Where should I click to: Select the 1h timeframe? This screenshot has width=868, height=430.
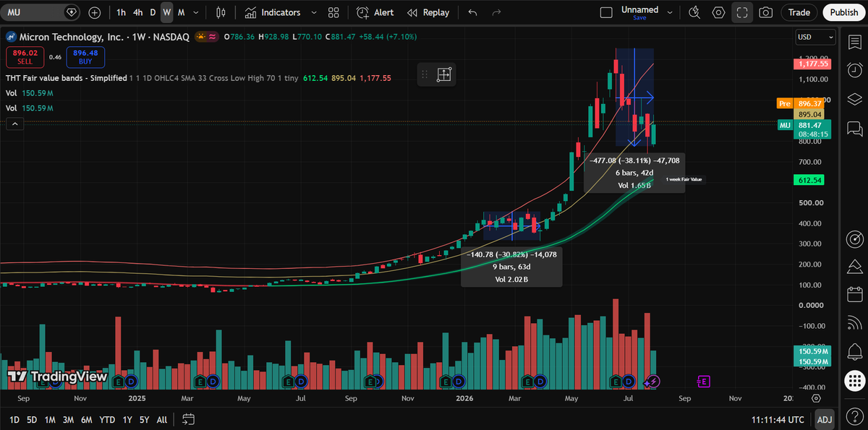[121, 12]
